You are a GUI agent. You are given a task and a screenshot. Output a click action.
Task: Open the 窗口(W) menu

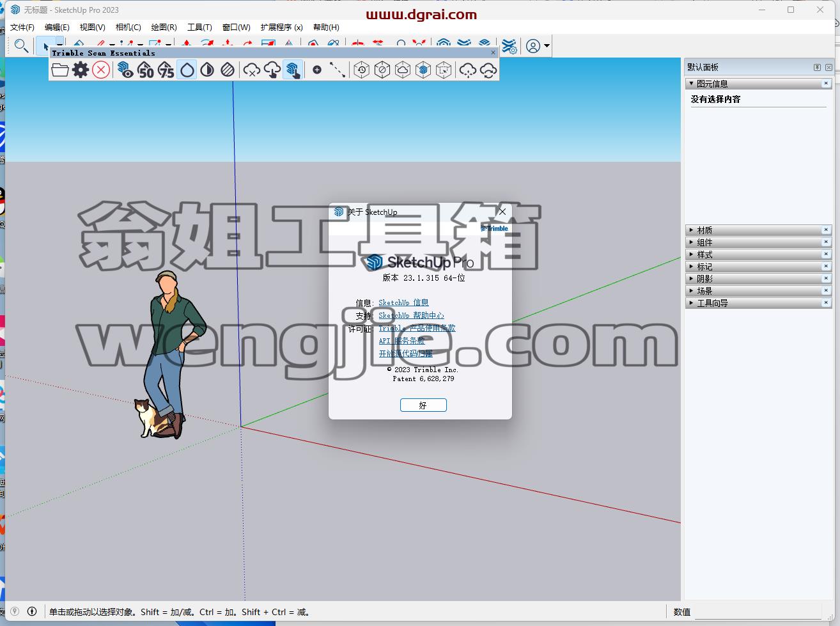point(236,27)
